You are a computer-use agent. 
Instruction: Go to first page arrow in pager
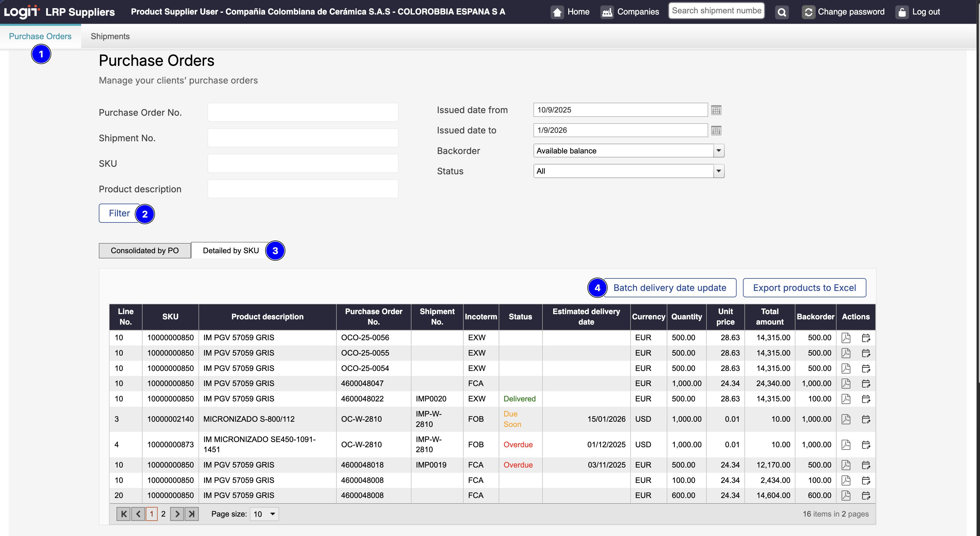[123, 514]
